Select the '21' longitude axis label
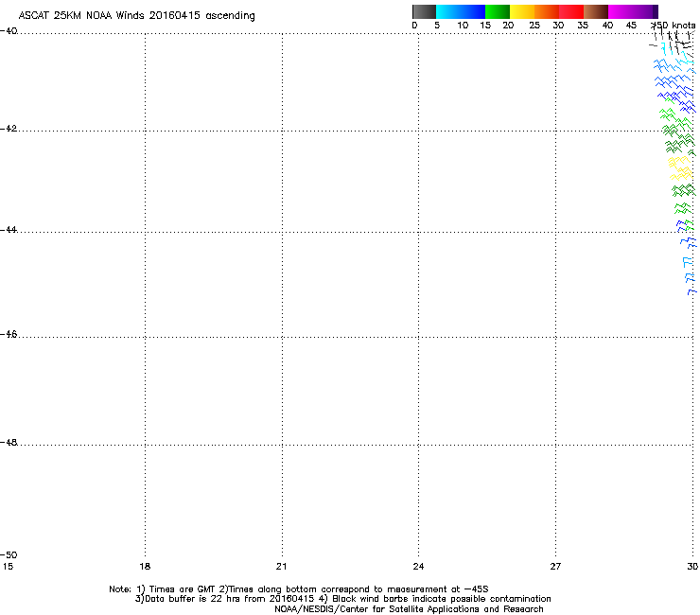 coord(281,567)
